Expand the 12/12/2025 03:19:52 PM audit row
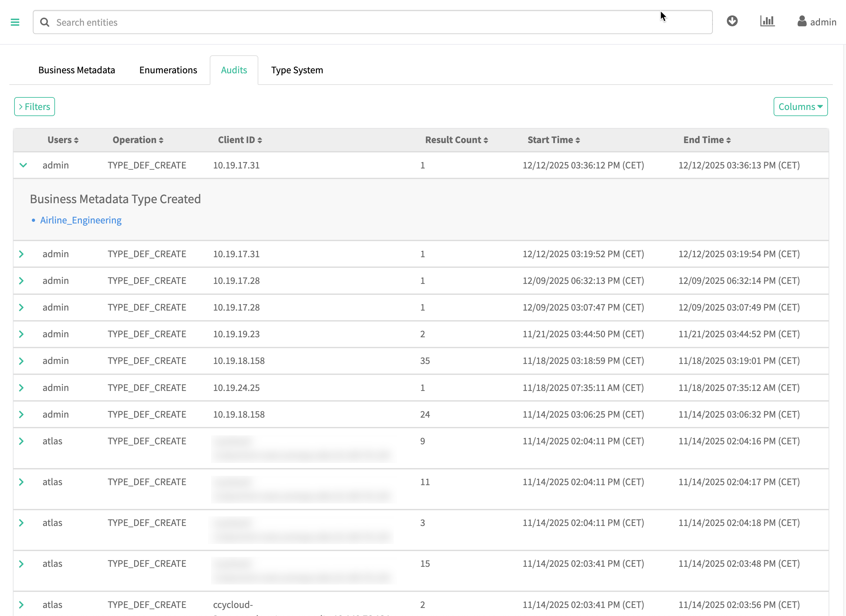Screen dimensions: 846x616 coord(22,254)
